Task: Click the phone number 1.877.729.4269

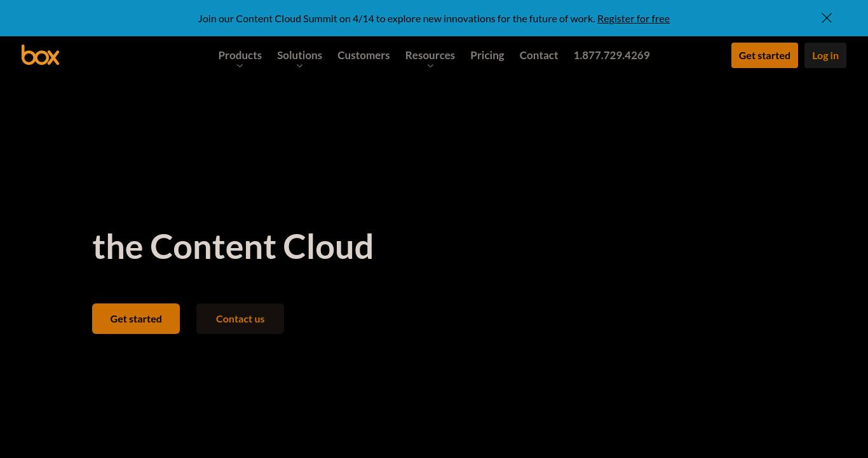Action: [611, 55]
